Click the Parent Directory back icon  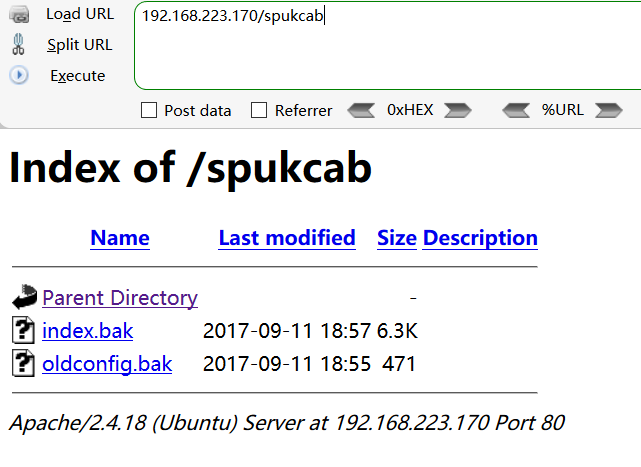coord(24,297)
